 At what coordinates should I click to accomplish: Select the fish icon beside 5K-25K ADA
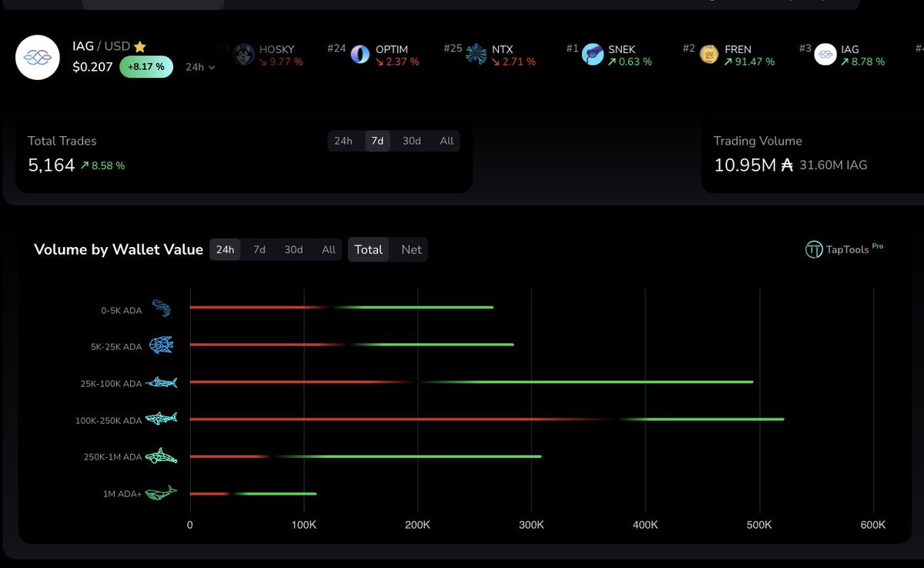(162, 344)
